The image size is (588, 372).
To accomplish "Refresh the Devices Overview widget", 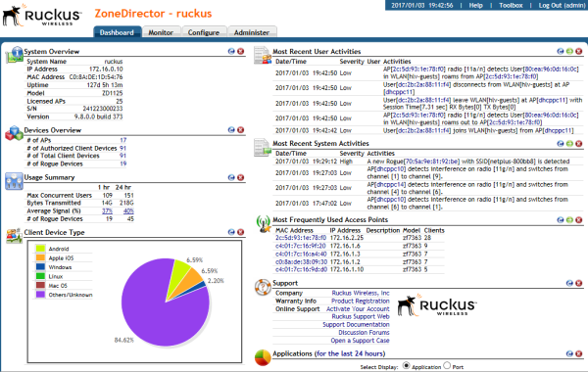I will click(x=231, y=130).
